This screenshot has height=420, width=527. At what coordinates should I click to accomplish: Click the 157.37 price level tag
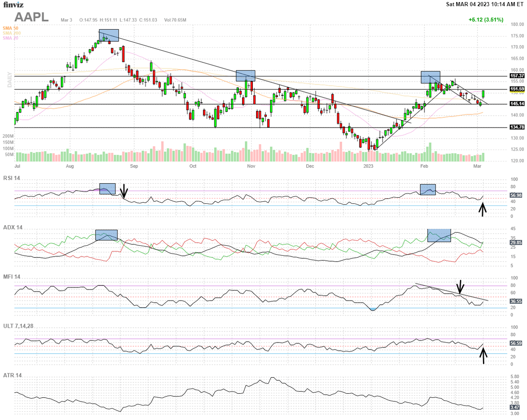tap(517, 76)
